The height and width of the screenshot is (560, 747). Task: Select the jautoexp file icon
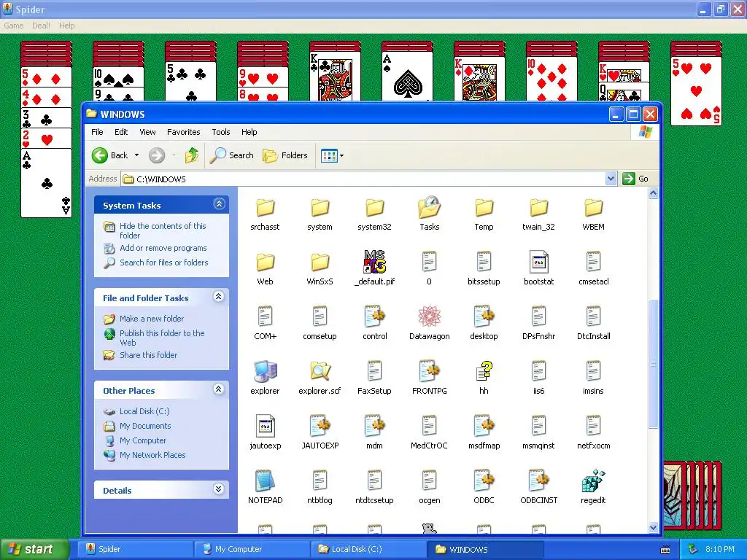click(x=265, y=426)
